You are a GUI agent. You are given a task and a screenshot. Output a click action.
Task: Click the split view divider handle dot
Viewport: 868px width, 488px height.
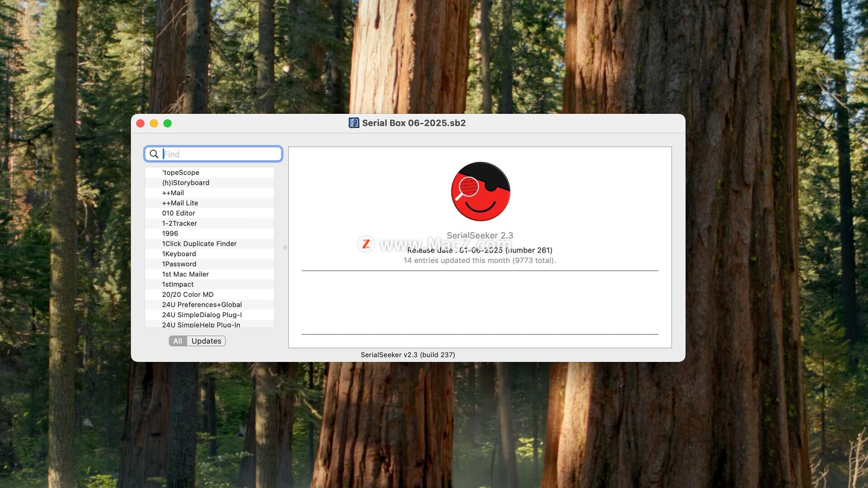pyautogui.click(x=285, y=247)
